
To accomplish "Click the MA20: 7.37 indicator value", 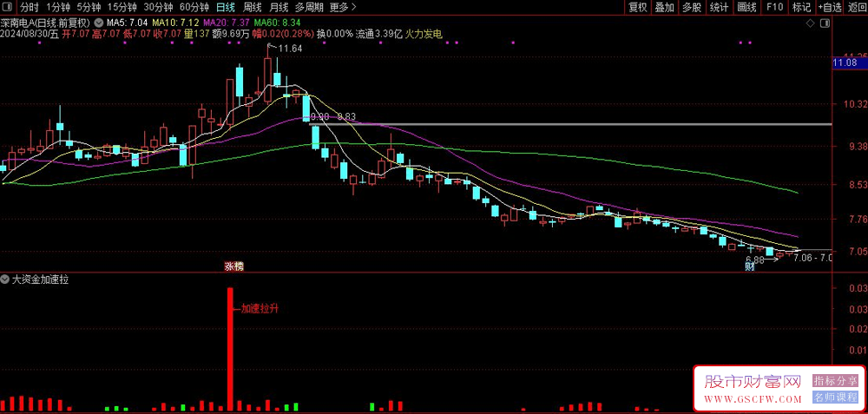I will (226, 23).
